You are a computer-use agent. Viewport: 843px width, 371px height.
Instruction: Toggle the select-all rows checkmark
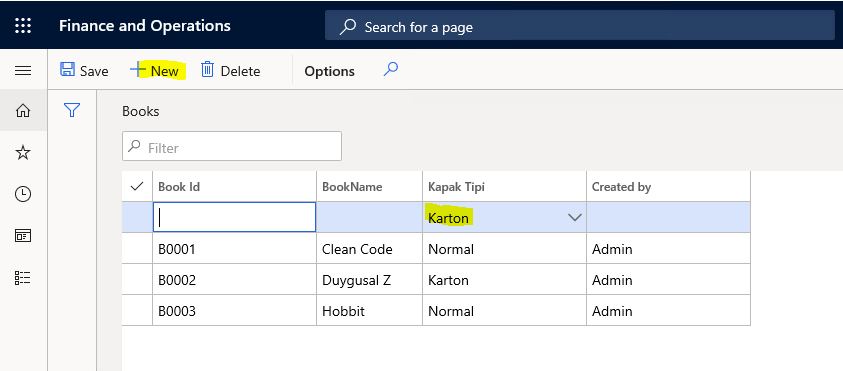(x=137, y=186)
